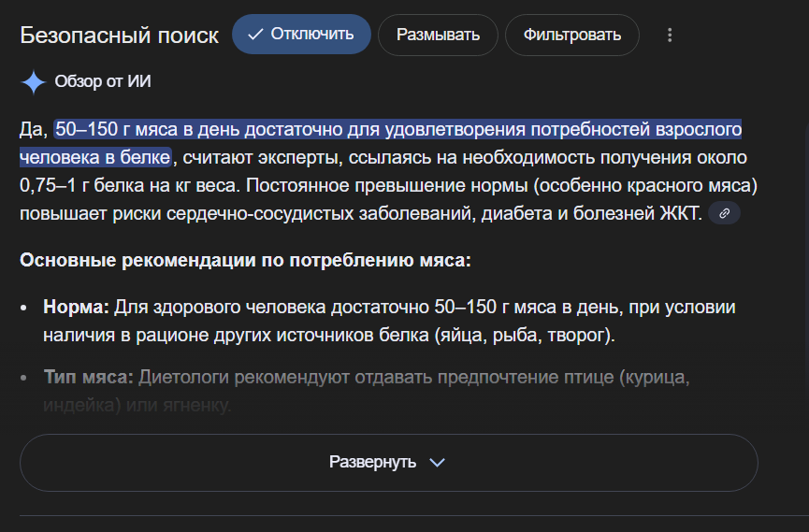Click the AI overview sparkle icon
Screen dimensions: 809x532
[x=34, y=82]
